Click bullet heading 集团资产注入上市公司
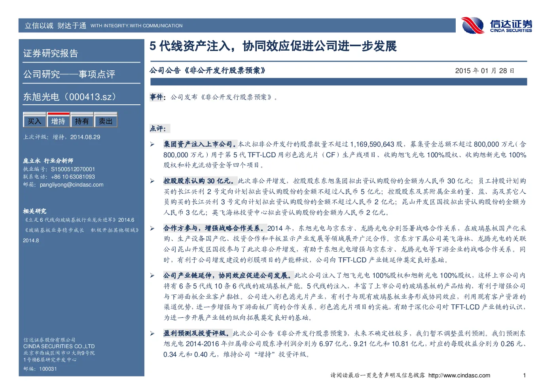Image resolution: width=555 pixels, height=392 pixels. tap(201, 144)
